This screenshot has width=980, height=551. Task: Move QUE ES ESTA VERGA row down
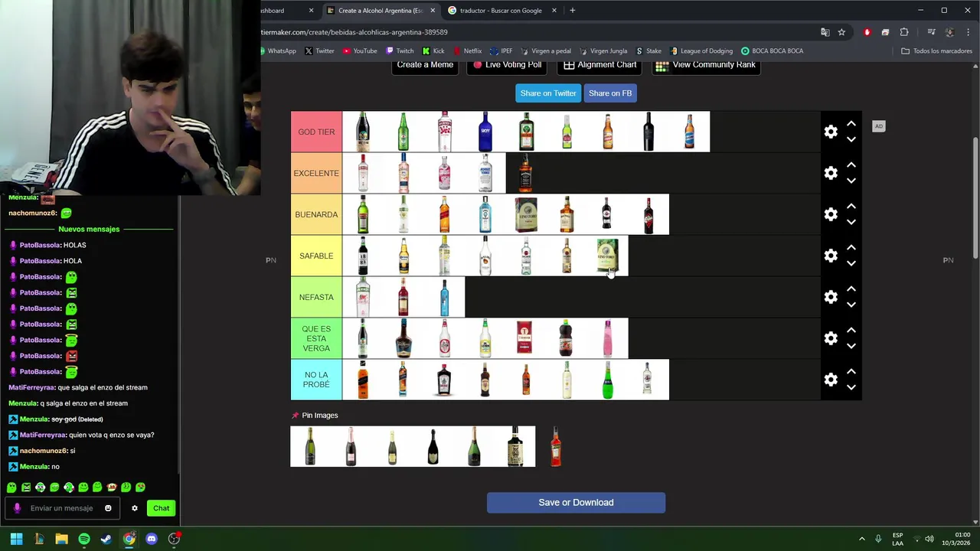pyautogui.click(x=851, y=347)
